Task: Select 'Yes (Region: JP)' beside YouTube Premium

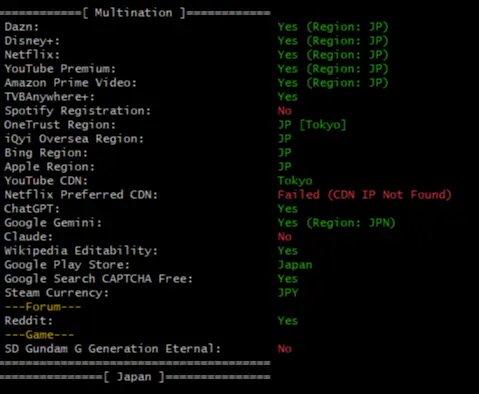Action: tap(333, 69)
